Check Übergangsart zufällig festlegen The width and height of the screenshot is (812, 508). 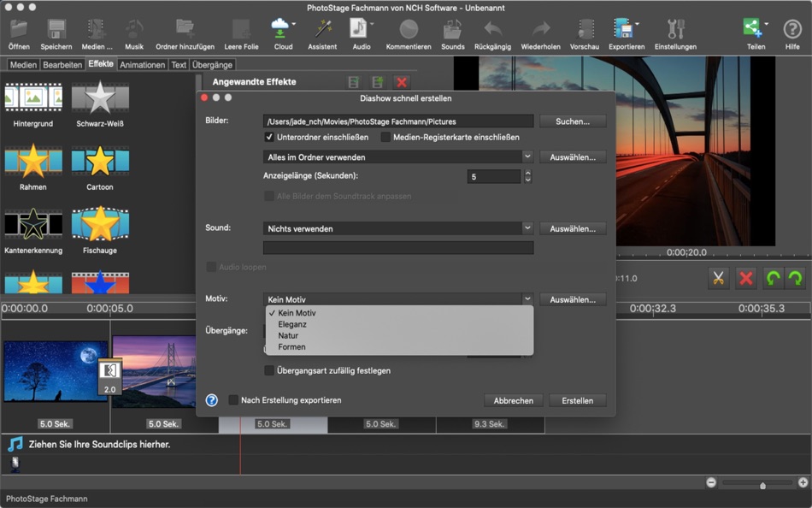[x=268, y=370]
